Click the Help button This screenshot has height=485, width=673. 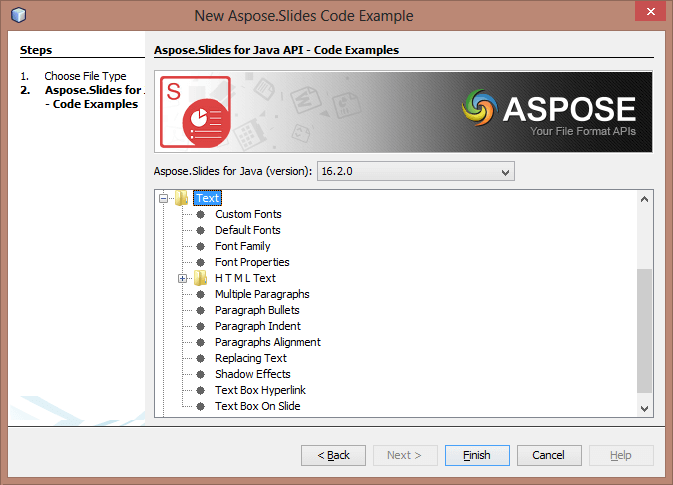click(621, 455)
